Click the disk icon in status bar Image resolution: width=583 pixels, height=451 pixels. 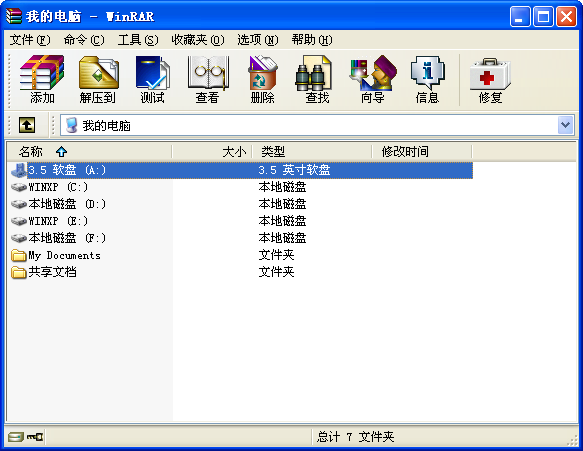(x=15, y=437)
